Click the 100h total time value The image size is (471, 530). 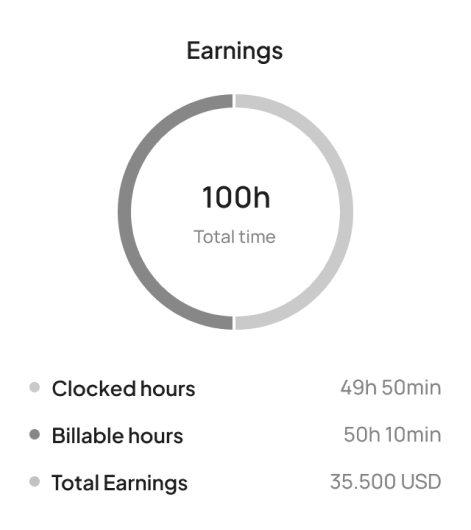pos(236,197)
